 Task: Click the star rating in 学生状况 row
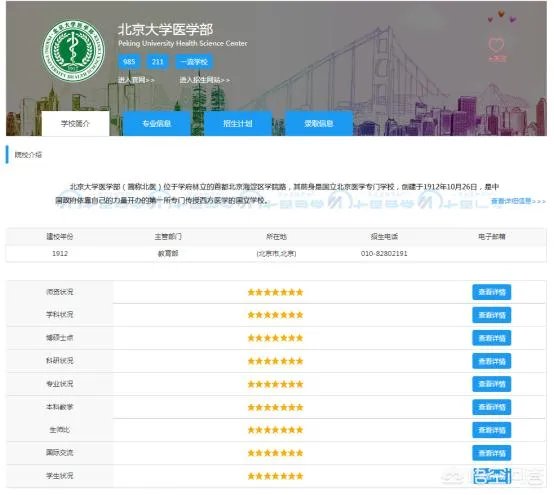pos(276,476)
